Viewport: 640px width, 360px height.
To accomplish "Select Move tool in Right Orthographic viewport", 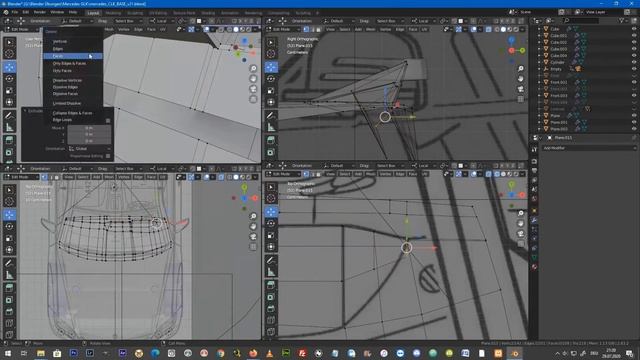I will pos(271,67).
